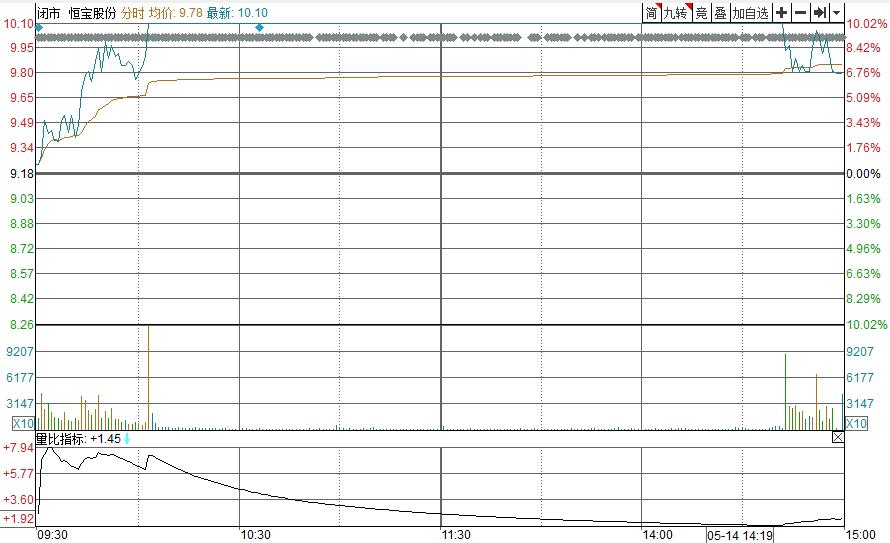
Task: Close the 量比指标 indicator panel
Action: (838, 437)
